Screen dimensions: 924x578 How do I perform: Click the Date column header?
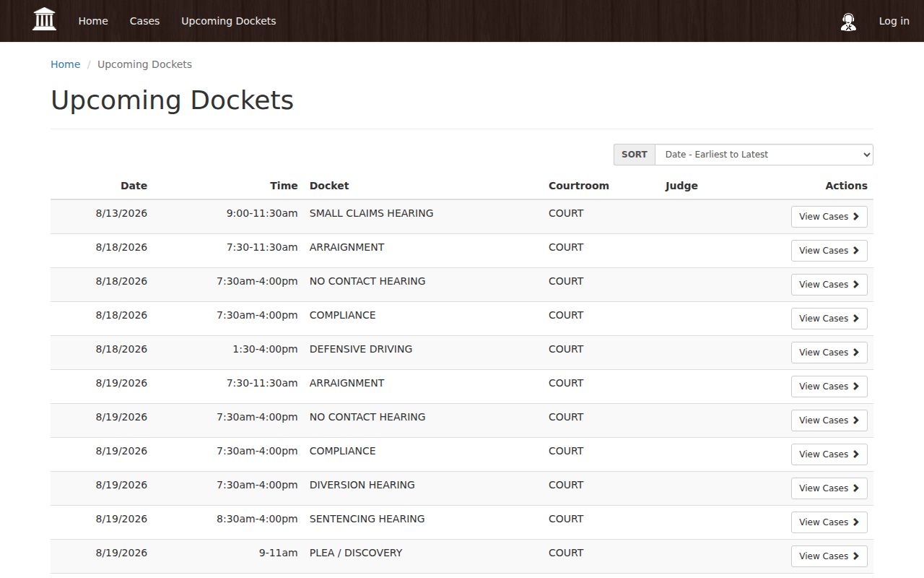[134, 186]
